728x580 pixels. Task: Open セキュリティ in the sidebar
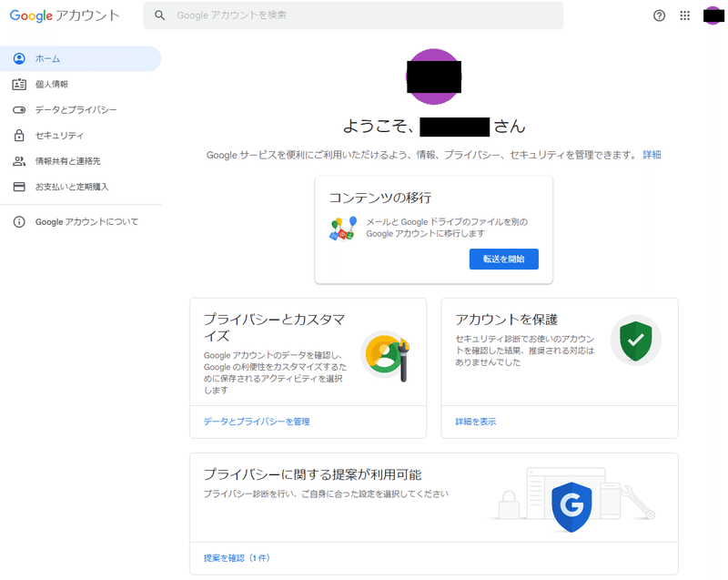[80, 136]
